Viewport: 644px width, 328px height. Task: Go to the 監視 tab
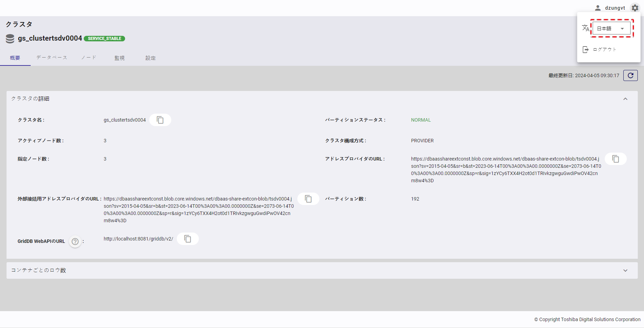pos(120,58)
